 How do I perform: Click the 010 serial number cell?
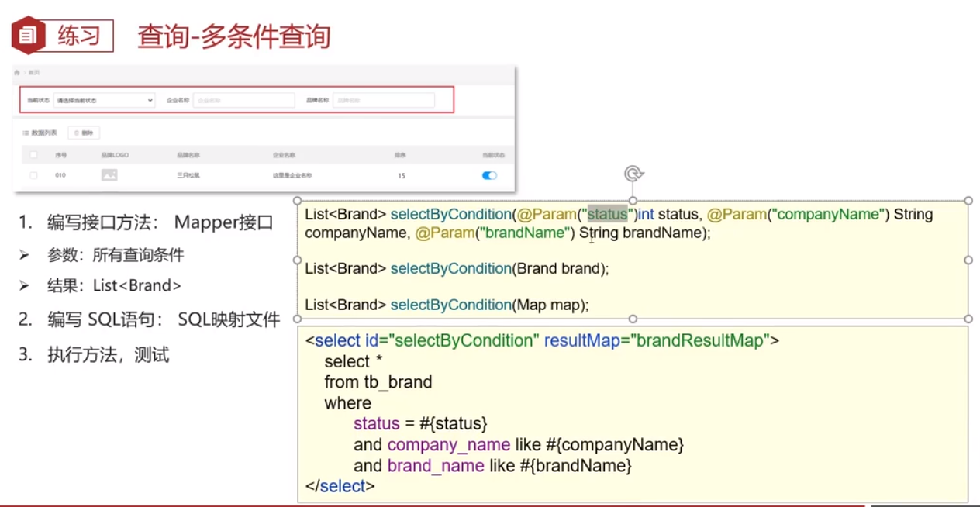tap(60, 175)
